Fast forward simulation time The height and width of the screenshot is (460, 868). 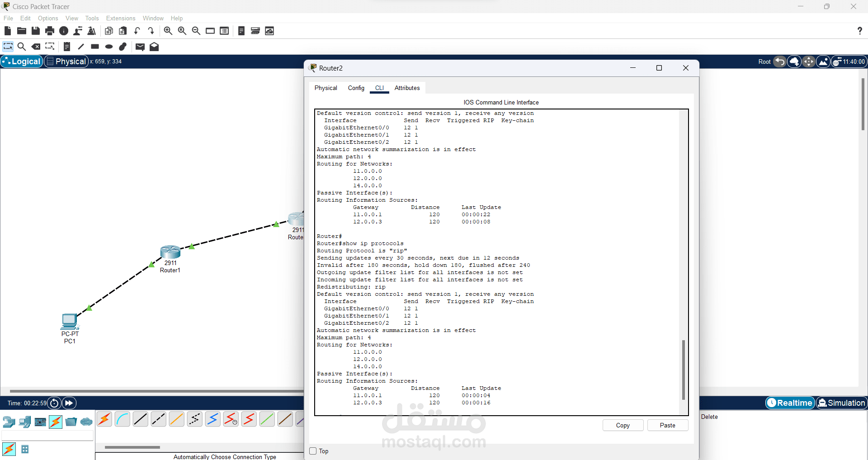69,403
